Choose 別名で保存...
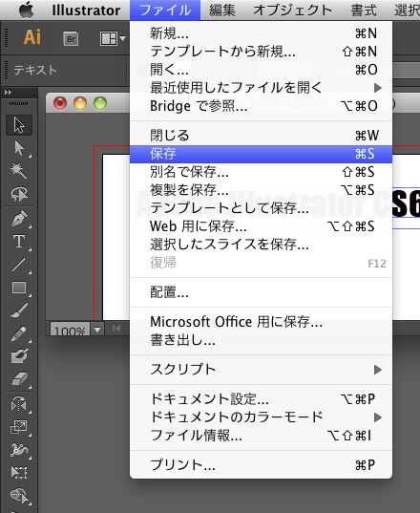420x513 pixels. point(262,172)
